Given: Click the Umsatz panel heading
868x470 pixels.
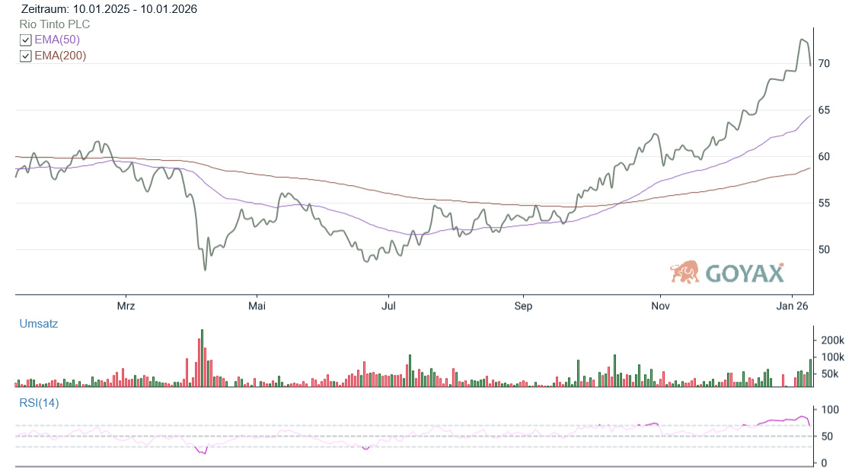Looking at the screenshot, I should click(38, 324).
